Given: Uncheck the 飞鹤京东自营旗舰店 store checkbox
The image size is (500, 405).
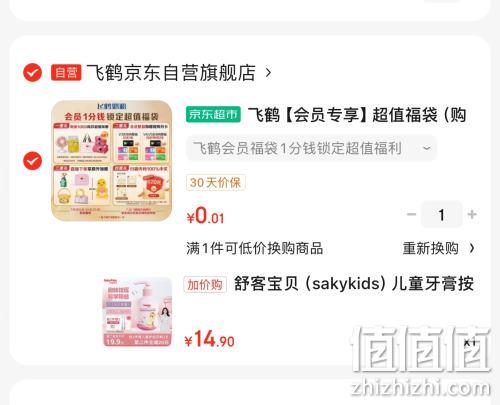Looking at the screenshot, I should coord(32,72).
